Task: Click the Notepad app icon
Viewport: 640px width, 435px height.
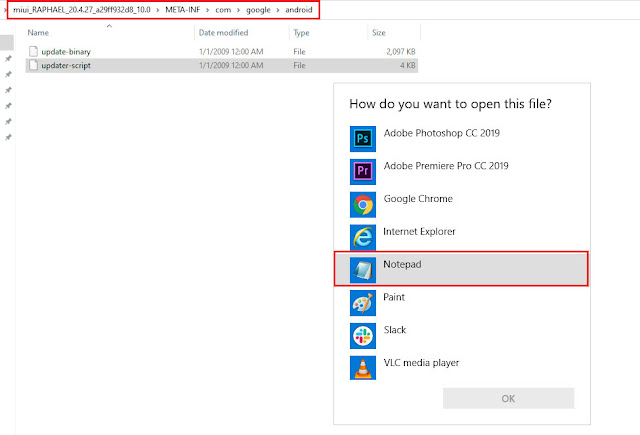Action: 362,270
